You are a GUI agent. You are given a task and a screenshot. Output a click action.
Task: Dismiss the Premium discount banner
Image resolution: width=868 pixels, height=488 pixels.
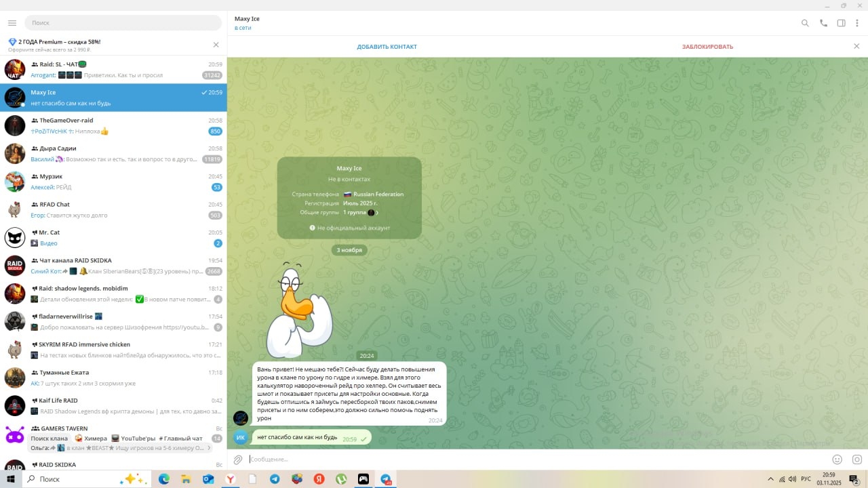tap(216, 45)
